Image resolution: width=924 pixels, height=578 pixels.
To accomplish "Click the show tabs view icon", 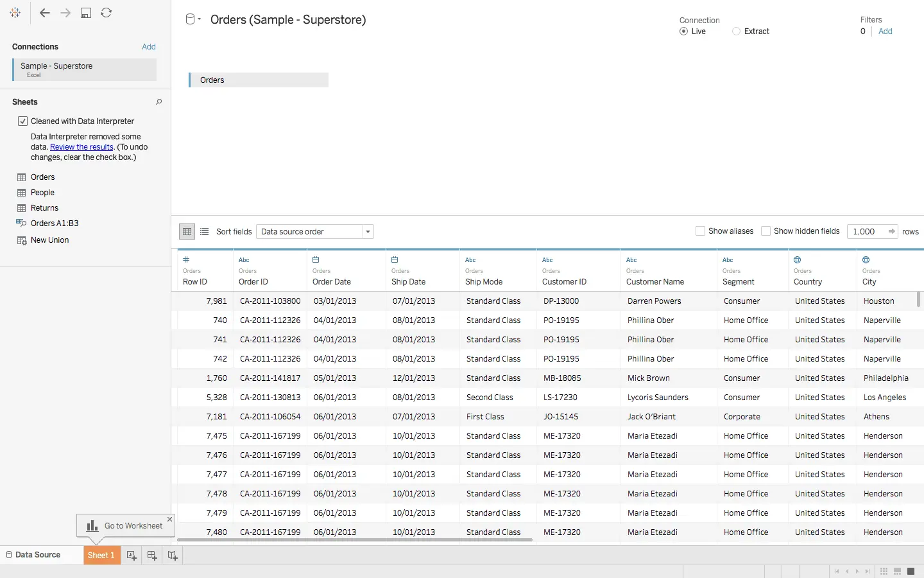I will tap(911, 571).
